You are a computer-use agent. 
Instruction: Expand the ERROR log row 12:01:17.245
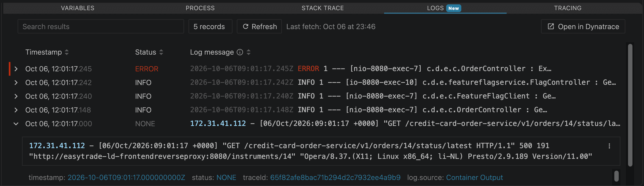[x=16, y=69]
